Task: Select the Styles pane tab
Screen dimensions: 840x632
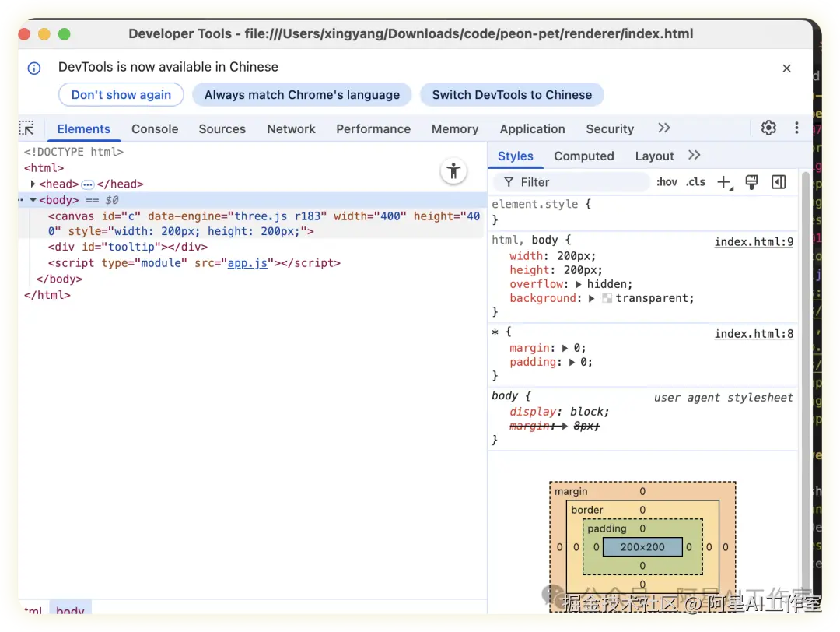Action: 516,156
